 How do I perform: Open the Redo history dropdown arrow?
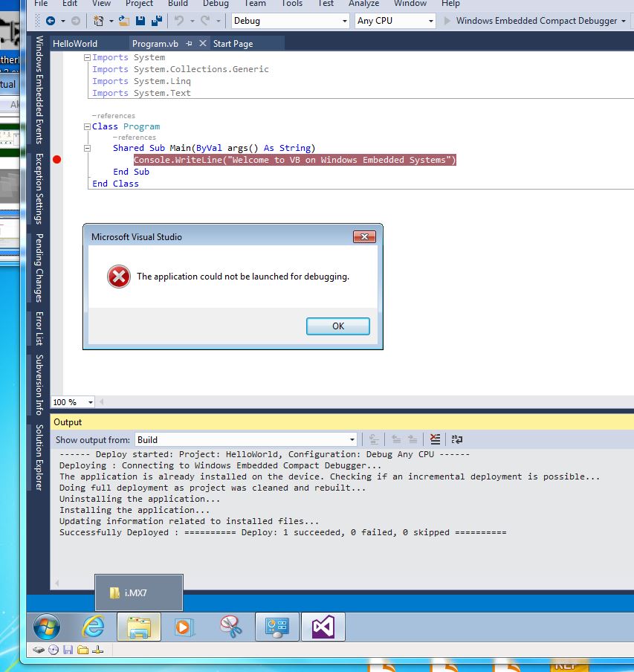(218, 21)
